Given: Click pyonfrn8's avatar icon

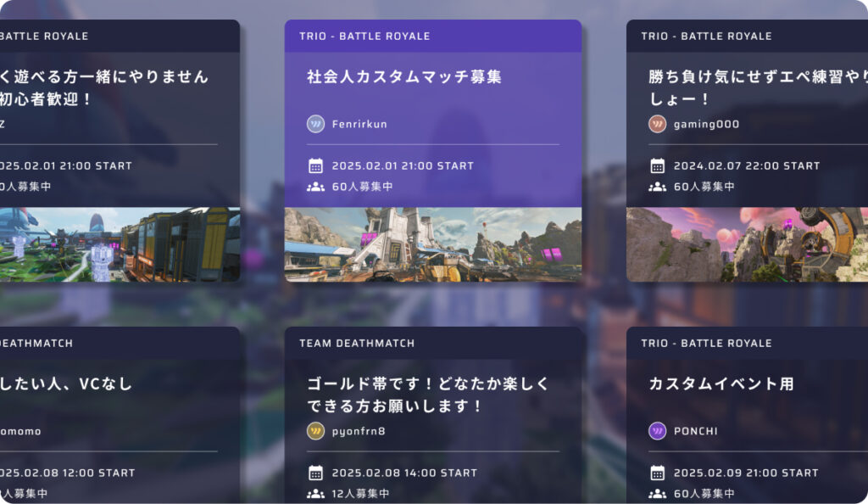Looking at the screenshot, I should [314, 430].
